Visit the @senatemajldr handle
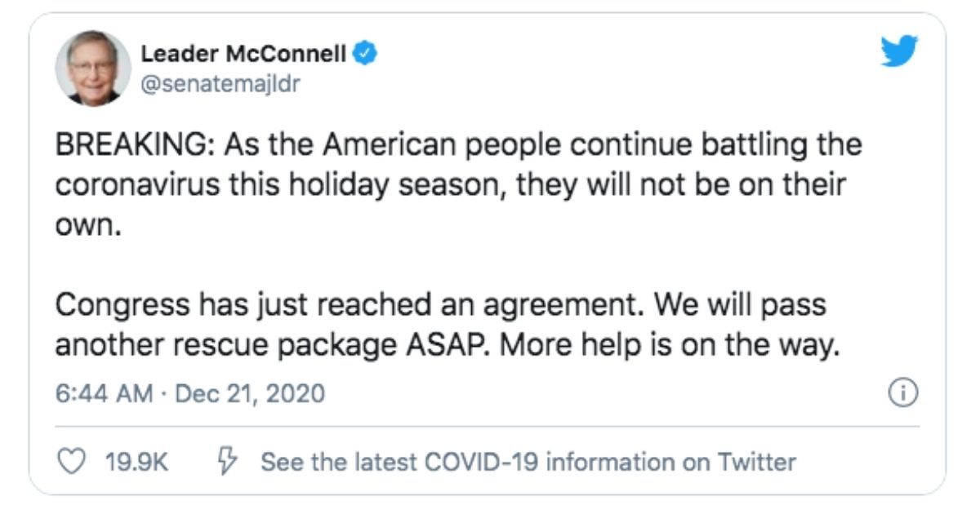Screen dimensions: 980x514 [x=220, y=84]
